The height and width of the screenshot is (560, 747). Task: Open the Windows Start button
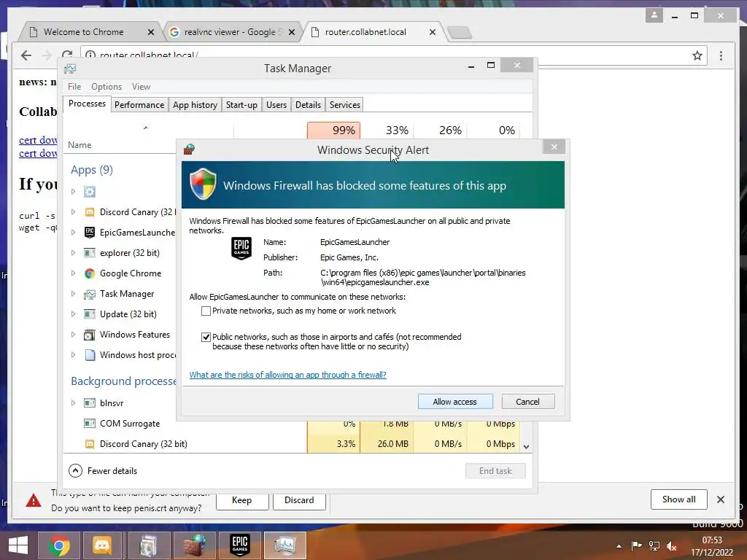point(18,545)
